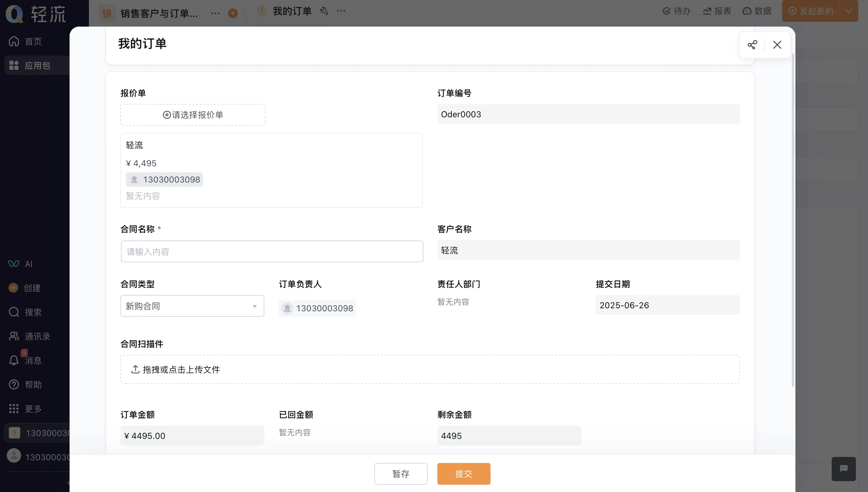Screen dimensions: 868x492
Task: Click the orange plus icon next to tabs
Action: coord(232,13)
